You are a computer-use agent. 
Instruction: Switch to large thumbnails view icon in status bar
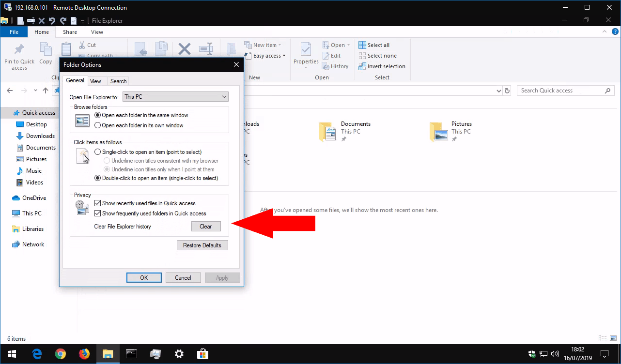click(x=612, y=338)
